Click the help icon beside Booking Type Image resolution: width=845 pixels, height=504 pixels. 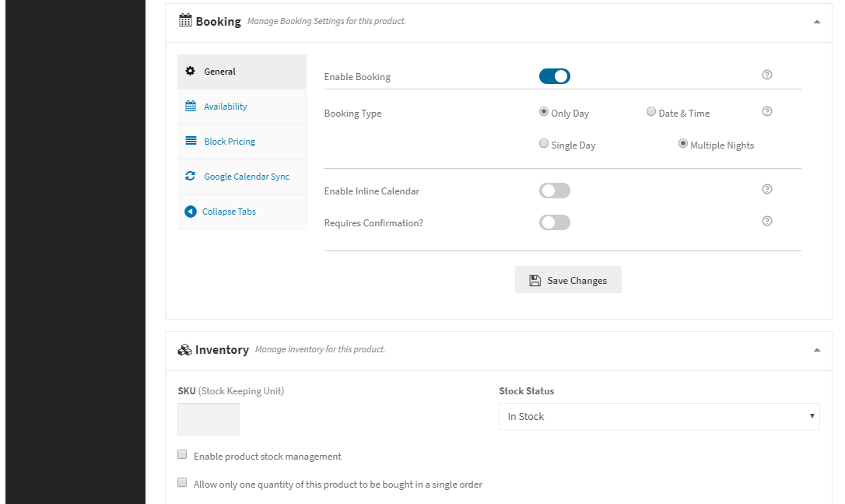point(766,112)
